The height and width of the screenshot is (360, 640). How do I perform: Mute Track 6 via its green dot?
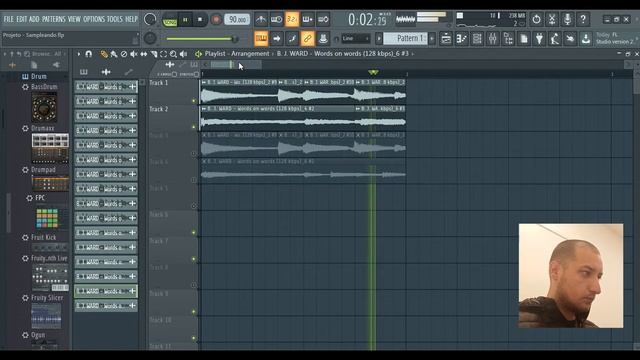tap(194, 233)
